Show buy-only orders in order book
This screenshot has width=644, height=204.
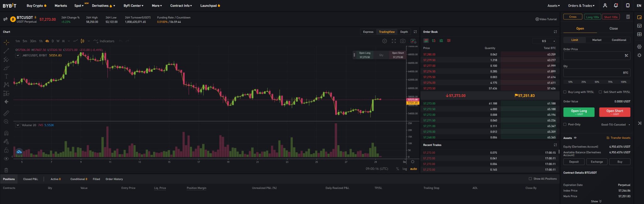441,41
